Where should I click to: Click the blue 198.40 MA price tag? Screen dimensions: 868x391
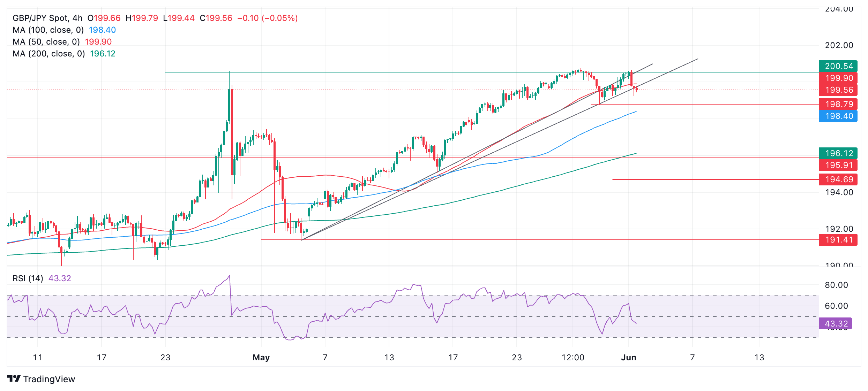coord(838,116)
